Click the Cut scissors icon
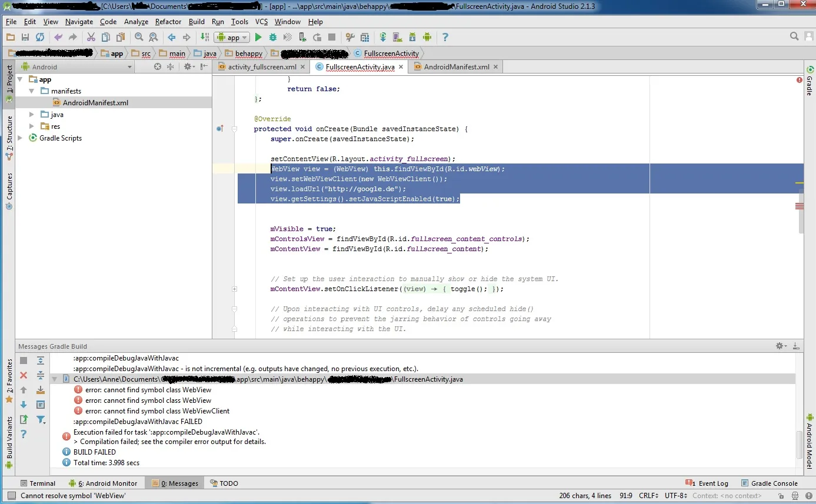816x504 pixels. (91, 37)
